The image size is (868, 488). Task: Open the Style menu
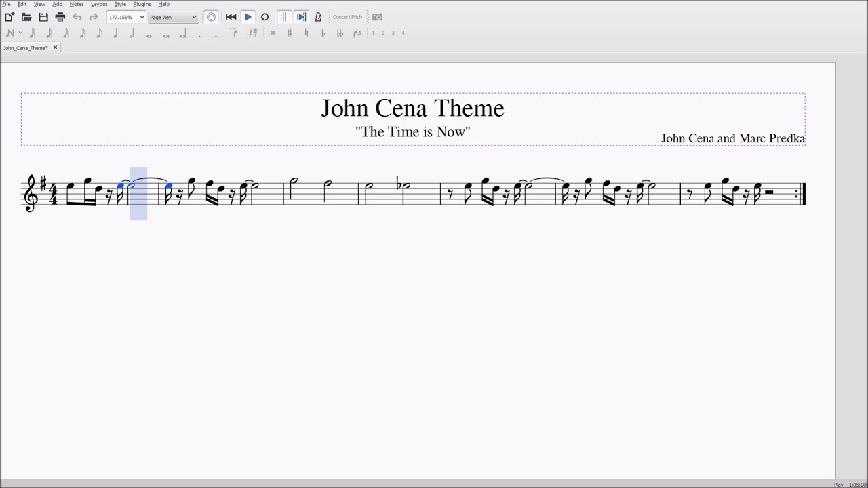(120, 4)
